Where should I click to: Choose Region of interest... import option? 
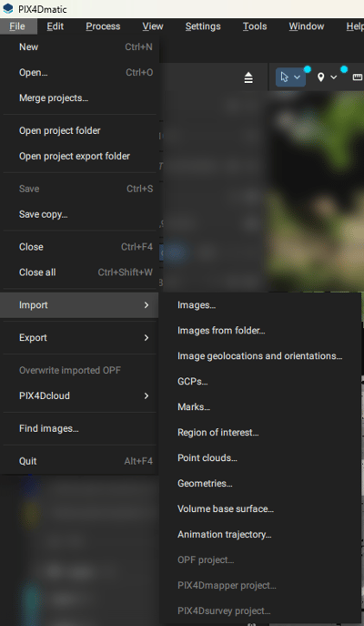point(260,433)
